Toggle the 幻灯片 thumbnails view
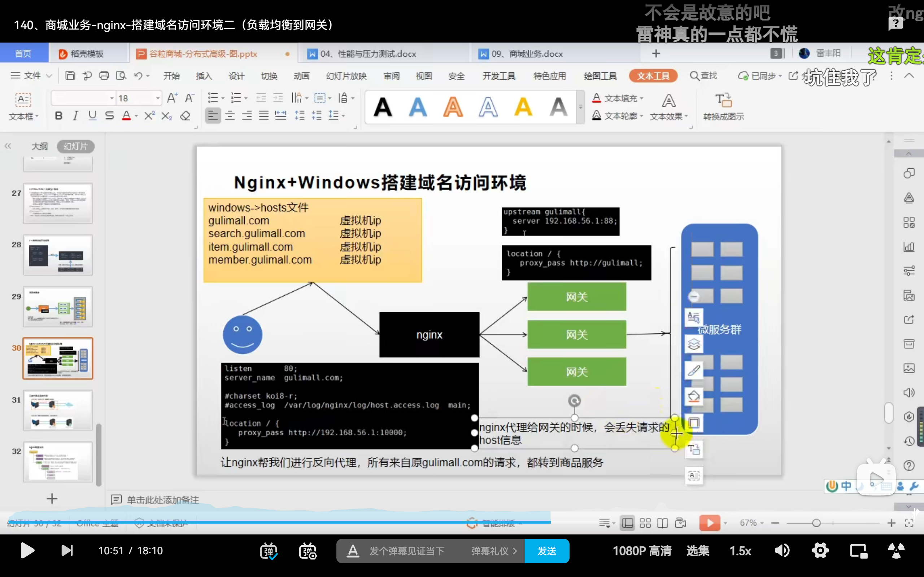The width and height of the screenshot is (924, 577). pyautogui.click(x=75, y=146)
